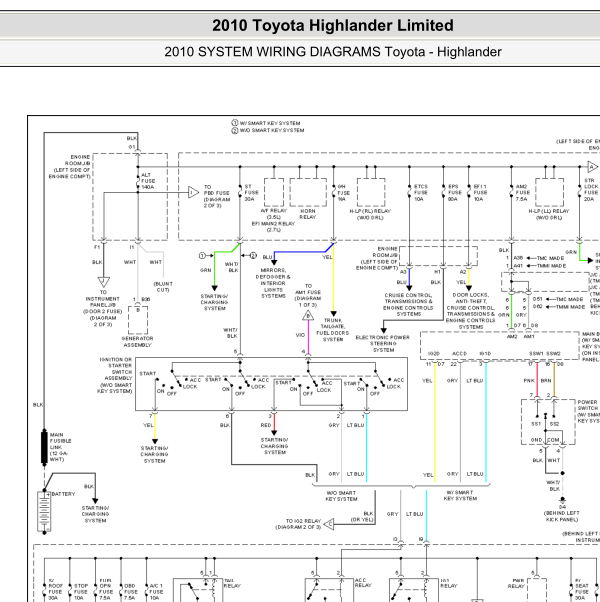The width and height of the screenshot is (600, 602).
Task: Click the "PWR RELAY" label
Action: [516, 583]
